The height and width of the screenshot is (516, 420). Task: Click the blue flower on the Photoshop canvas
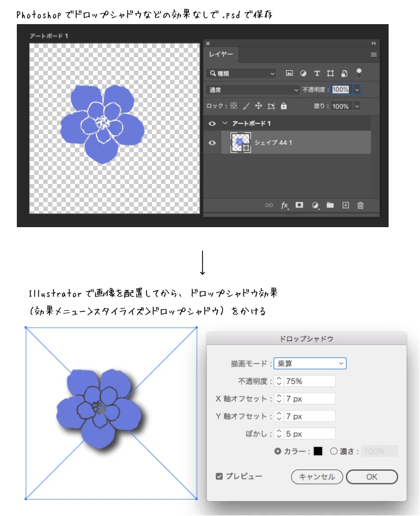pos(102,124)
